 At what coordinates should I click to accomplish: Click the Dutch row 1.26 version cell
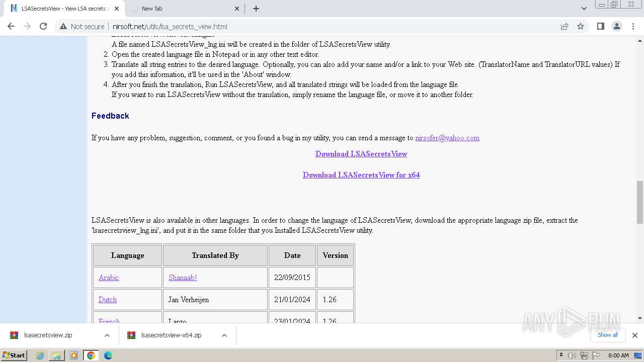pyautogui.click(x=336, y=300)
